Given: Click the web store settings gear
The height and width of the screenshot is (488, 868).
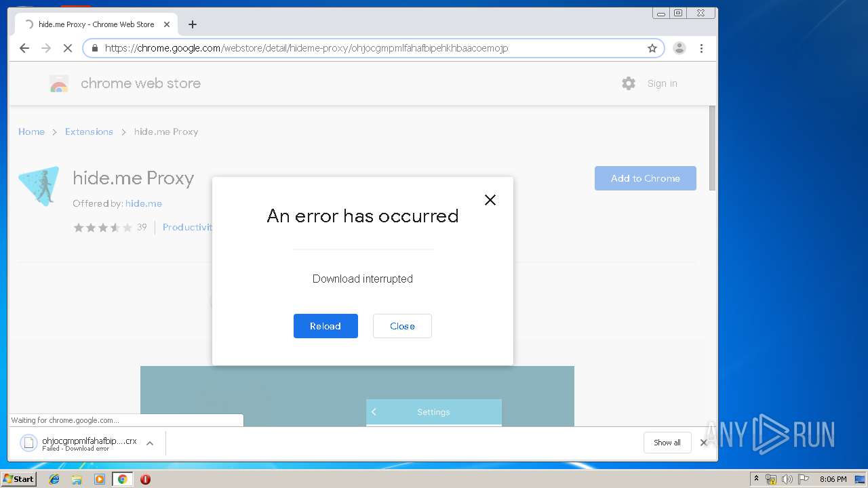Looking at the screenshot, I should (x=629, y=83).
